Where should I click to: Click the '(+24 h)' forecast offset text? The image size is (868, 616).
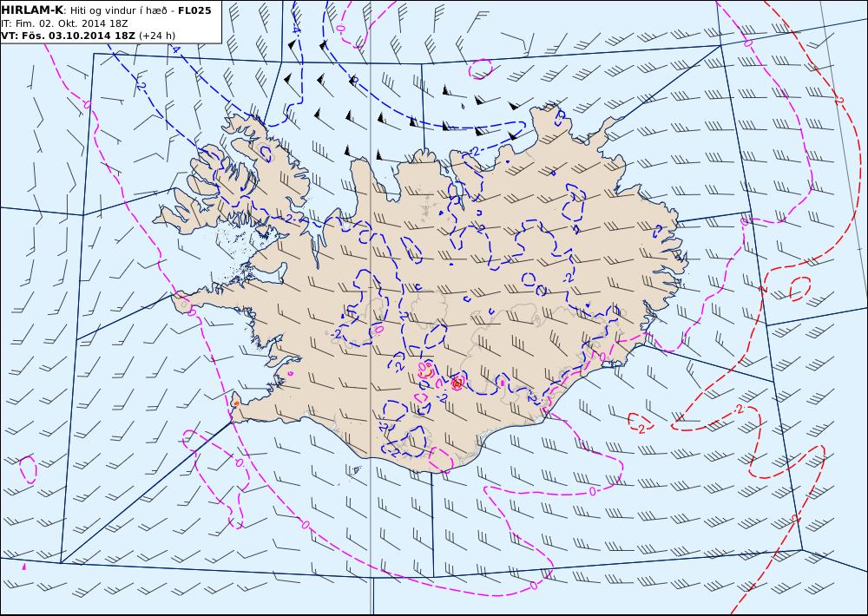click(156, 36)
